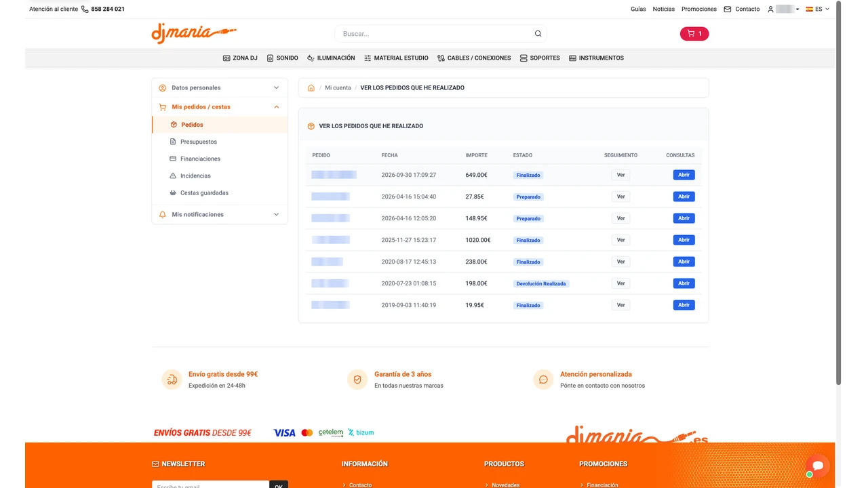Open the ILUMINACIÓN menu
The height and width of the screenshot is (488, 868).
pyautogui.click(x=331, y=58)
